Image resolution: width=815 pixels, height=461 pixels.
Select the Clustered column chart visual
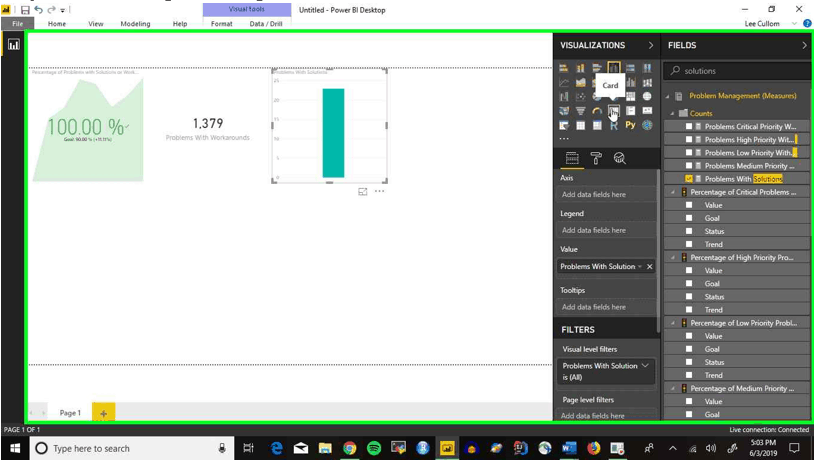pos(614,68)
